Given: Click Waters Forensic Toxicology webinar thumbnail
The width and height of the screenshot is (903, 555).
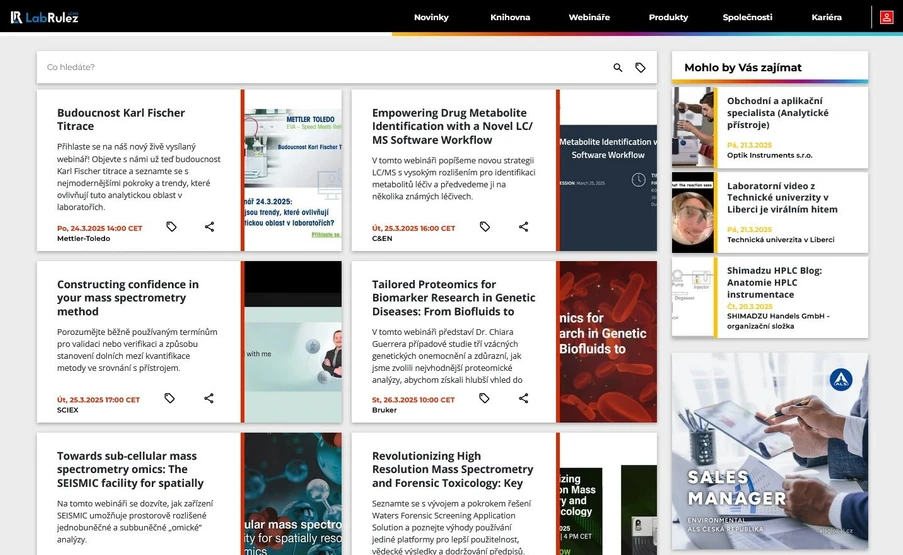Looking at the screenshot, I should (608, 494).
